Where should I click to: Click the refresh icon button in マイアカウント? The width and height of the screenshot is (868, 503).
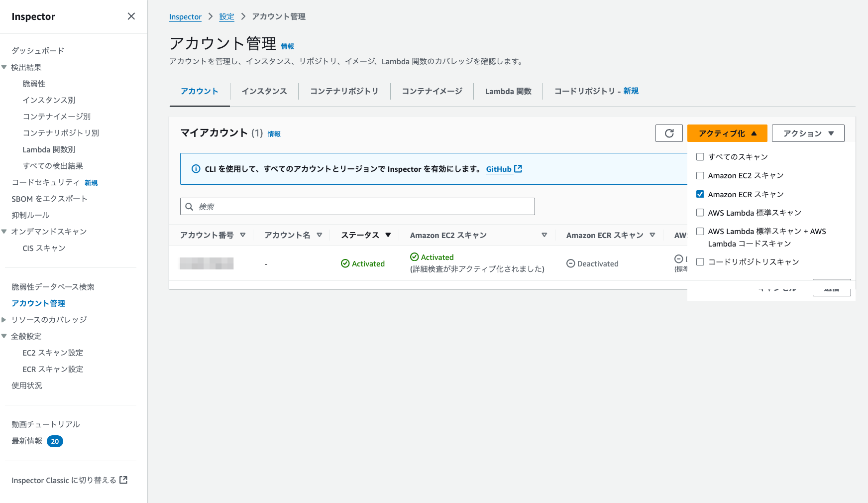(669, 133)
